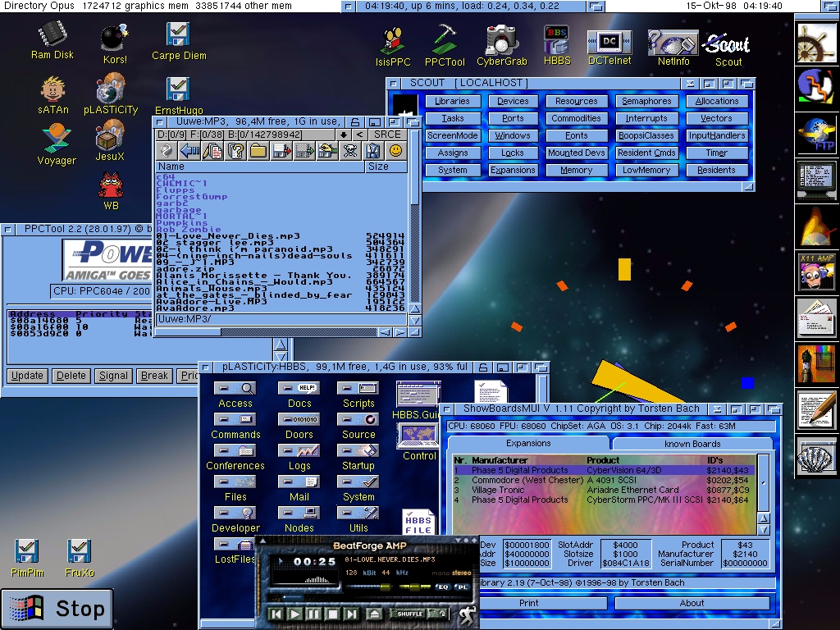This screenshot has width=840, height=630.
Task: Toggle the SRCE source button in Opus lister
Action: click(x=387, y=135)
